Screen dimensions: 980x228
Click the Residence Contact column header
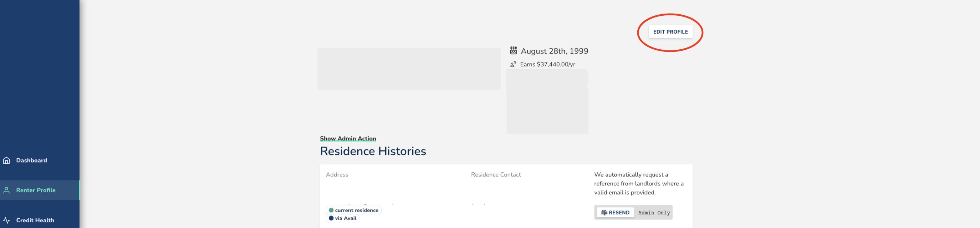[496, 175]
